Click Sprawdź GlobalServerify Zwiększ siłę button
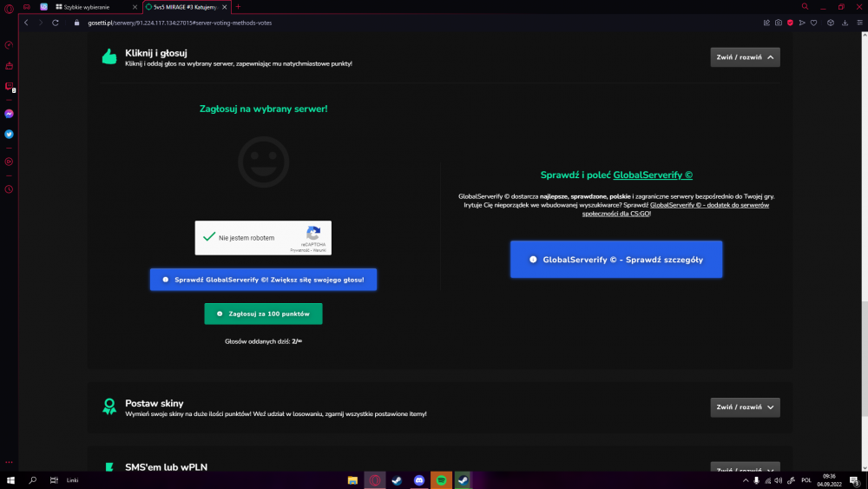868x489 pixels. (x=263, y=280)
